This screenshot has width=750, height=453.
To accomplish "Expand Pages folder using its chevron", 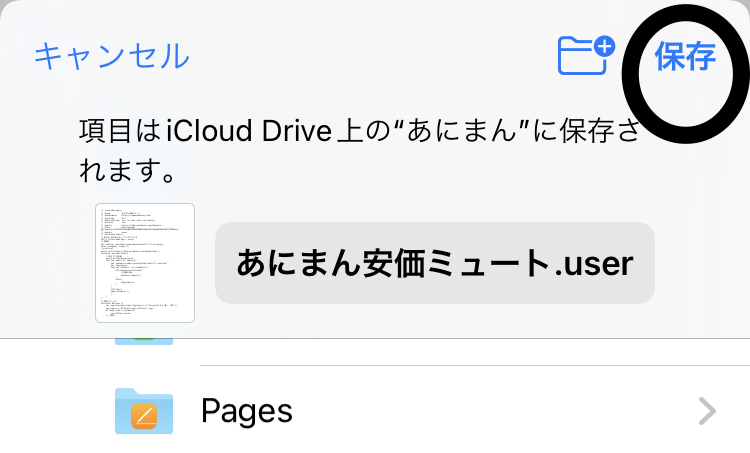I will 707,411.
